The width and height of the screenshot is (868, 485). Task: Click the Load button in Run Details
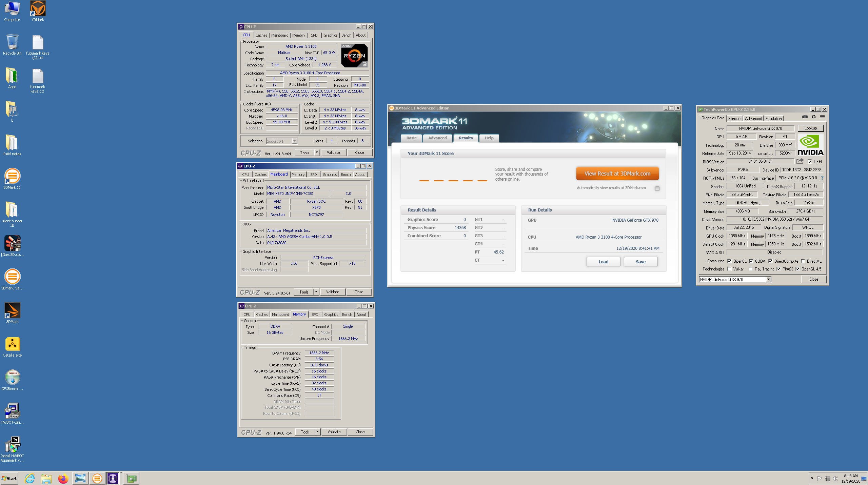(603, 262)
